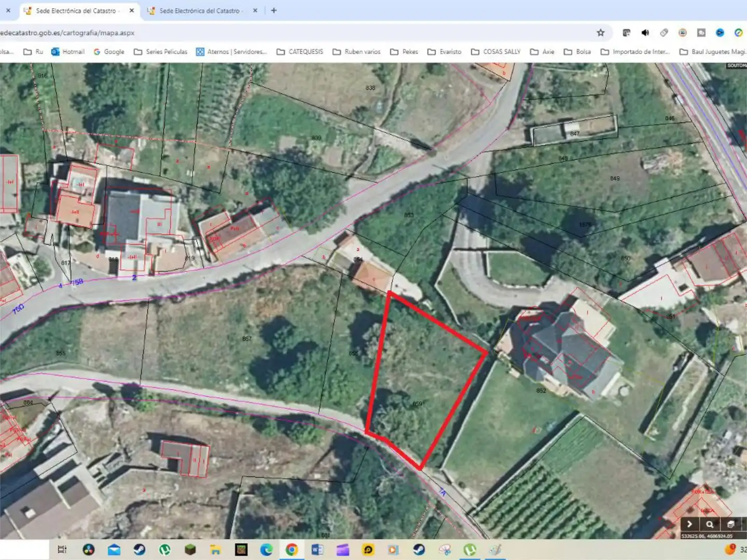Open the Hotmail bookmark

tap(68, 52)
